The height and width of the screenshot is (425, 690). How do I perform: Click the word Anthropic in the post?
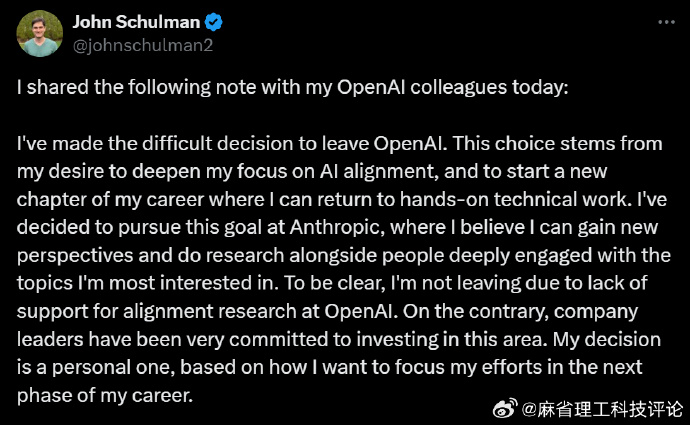(335, 227)
